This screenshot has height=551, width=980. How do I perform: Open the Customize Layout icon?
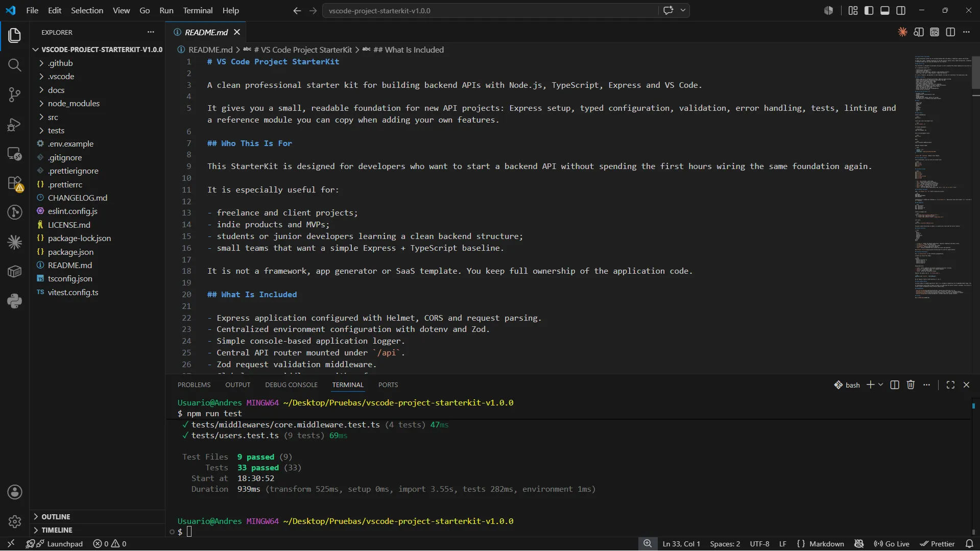click(x=853, y=10)
